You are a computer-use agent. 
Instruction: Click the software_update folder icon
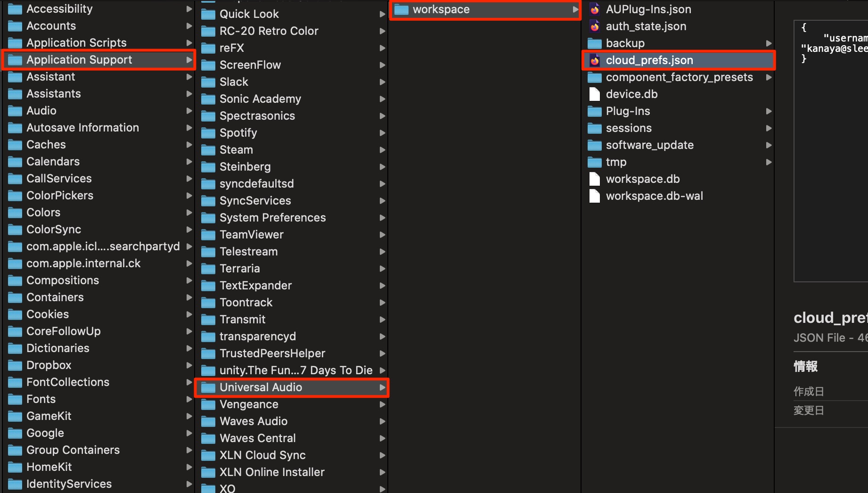coord(595,145)
